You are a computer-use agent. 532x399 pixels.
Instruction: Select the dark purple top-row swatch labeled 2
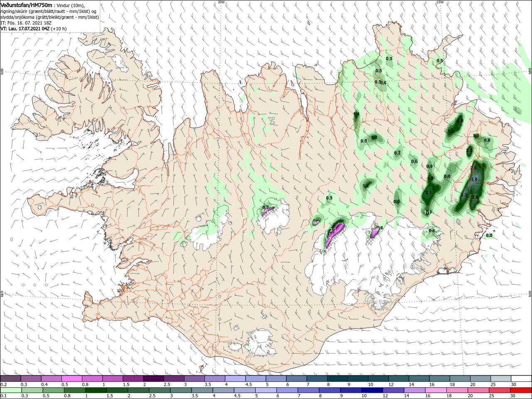point(153,378)
